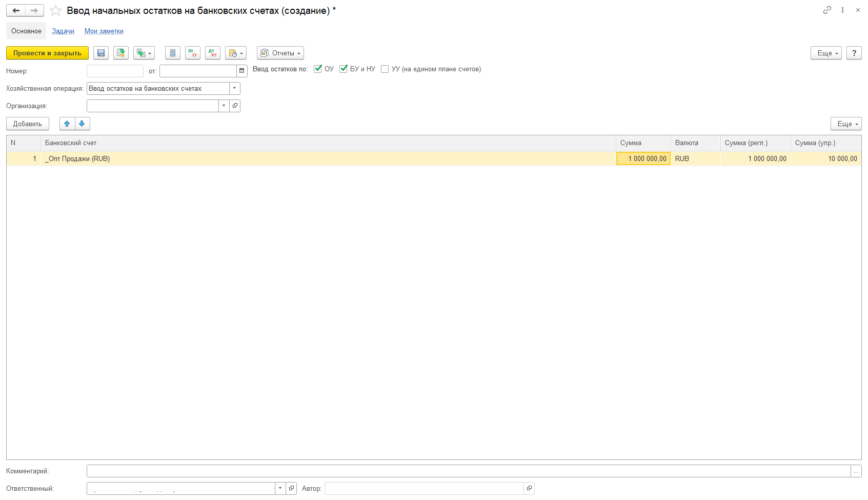Toggle the ОУ checkbox

click(x=318, y=69)
